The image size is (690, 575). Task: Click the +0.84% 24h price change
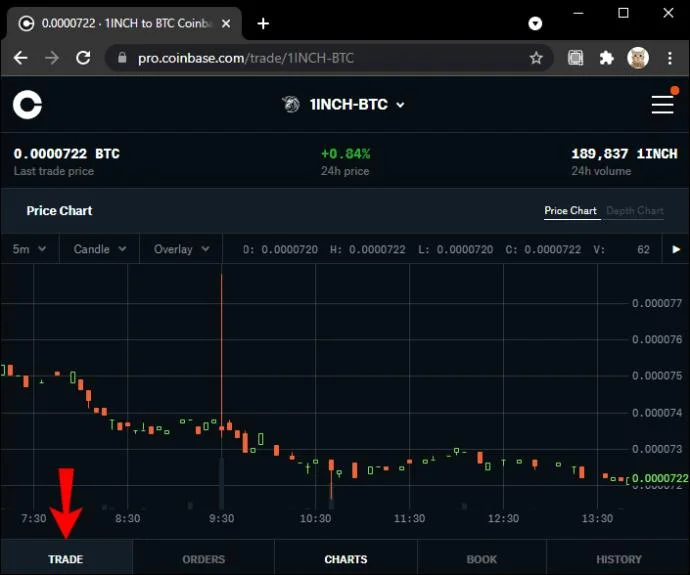tap(345, 154)
